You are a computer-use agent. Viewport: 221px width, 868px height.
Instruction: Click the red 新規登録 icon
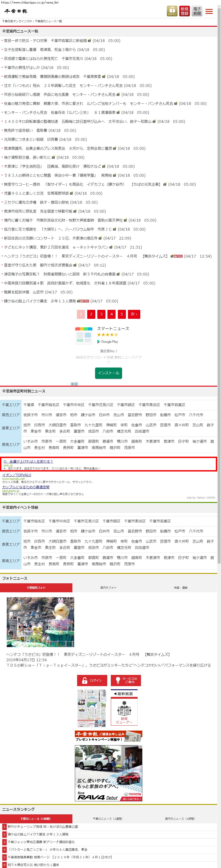tap(184, 11)
